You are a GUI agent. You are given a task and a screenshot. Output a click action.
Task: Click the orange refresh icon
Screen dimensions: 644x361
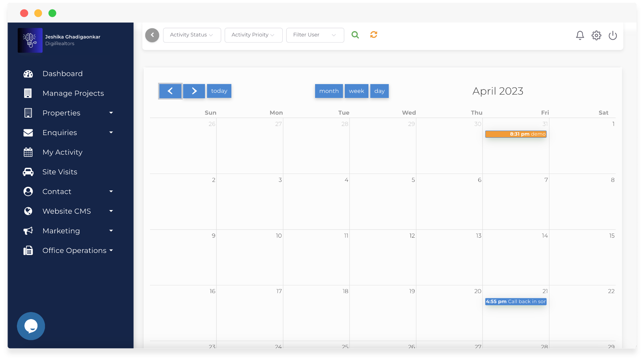click(373, 35)
